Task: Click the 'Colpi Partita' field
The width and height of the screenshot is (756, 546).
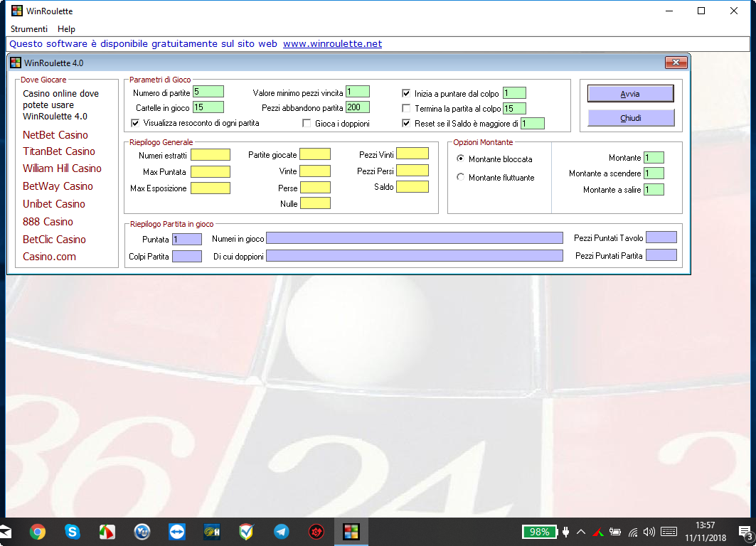Action: [x=187, y=257]
